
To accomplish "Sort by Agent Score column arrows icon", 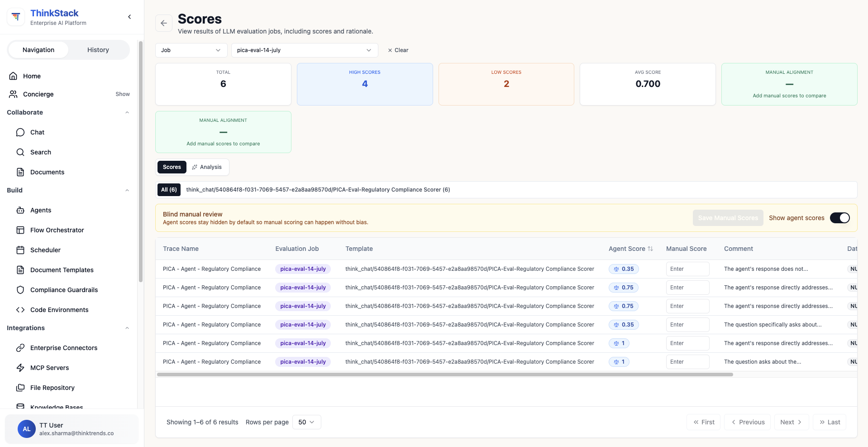I will pyautogui.click(x=650, y=249).
